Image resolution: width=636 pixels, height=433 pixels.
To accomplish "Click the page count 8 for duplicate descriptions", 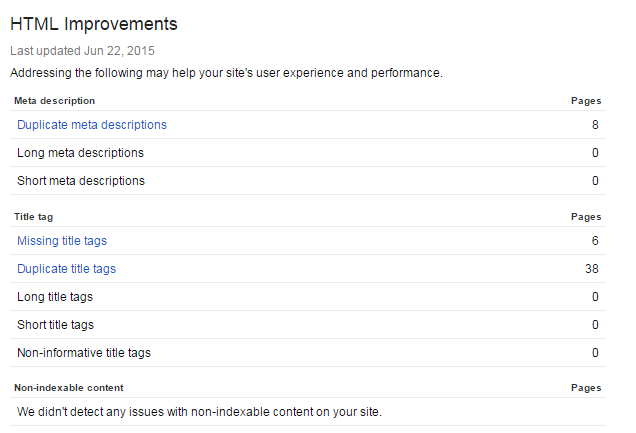I will coord(595,124).
